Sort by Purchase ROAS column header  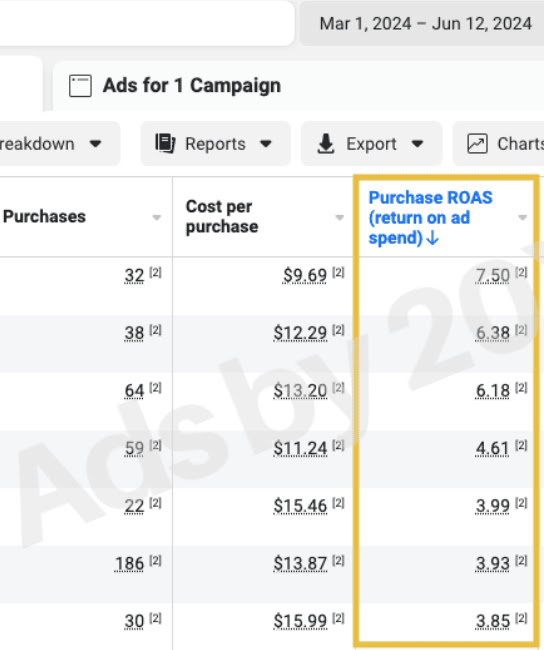tap(430, 218)
